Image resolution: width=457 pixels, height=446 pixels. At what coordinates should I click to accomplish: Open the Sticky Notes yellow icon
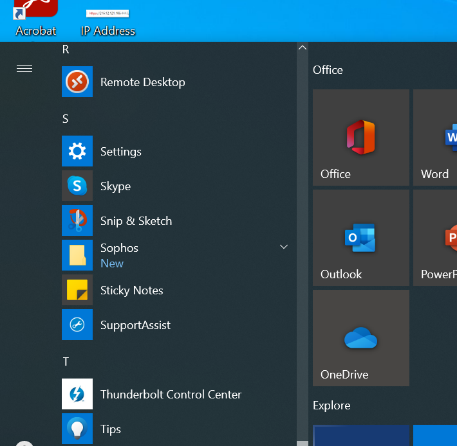(77, 290)
